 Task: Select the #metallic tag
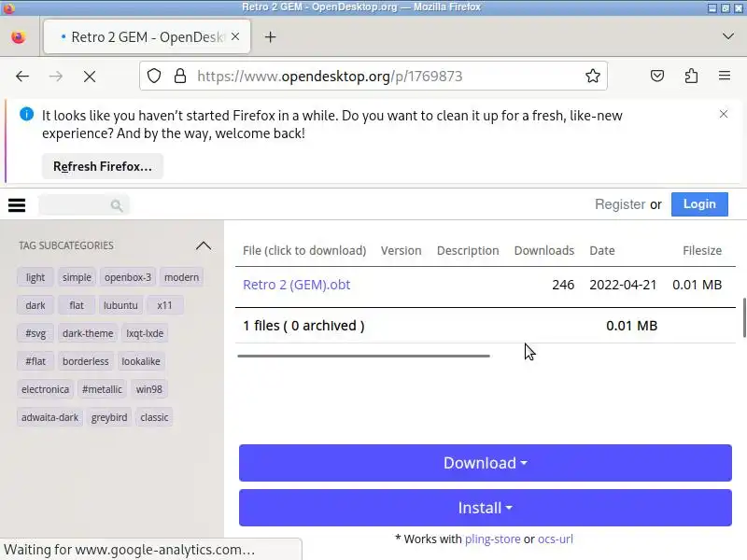102,389
